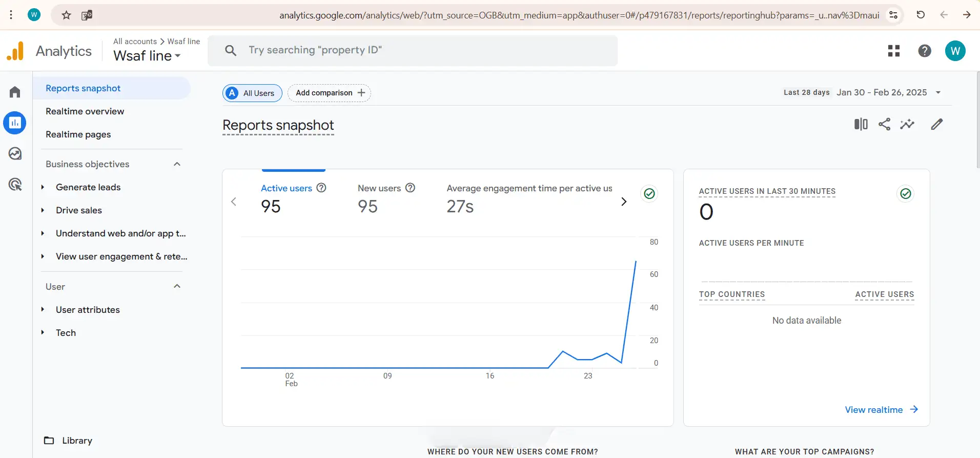Screen dimensions: 980x458
Task: Click the Active users help icon
Action: tap(321, 188)
